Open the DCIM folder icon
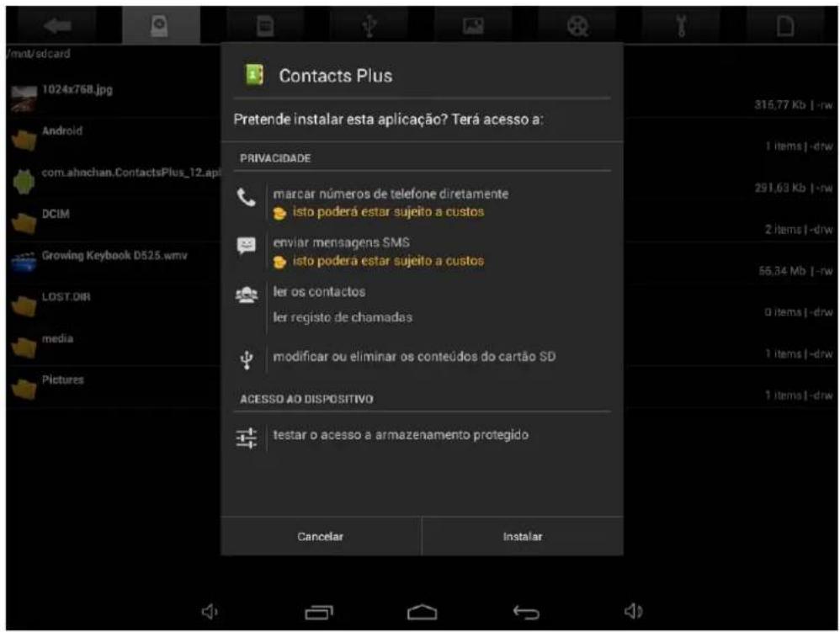 pyautogui.click(x=24, y=223)
